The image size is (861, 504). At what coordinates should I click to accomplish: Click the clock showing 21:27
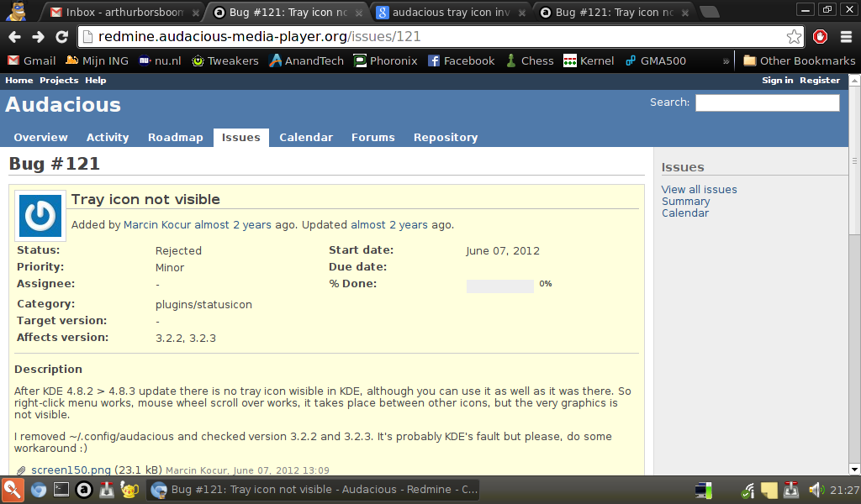pyautogui.click(x=844, y=490)
